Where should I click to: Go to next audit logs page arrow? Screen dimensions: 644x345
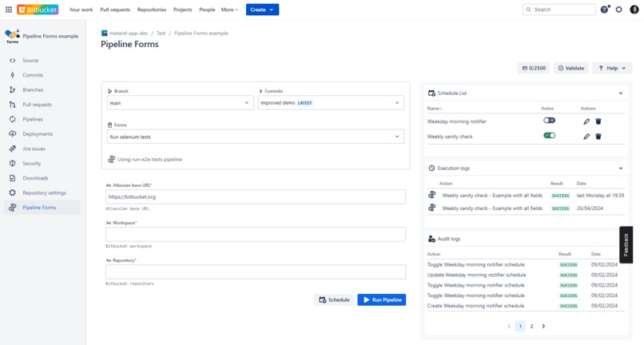(x=543, y=326)
